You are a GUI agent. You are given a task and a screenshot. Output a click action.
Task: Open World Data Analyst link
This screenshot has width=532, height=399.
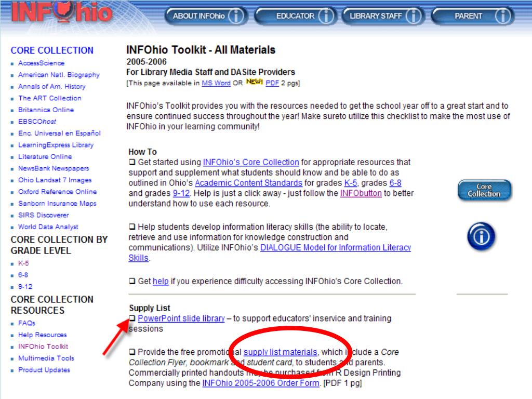coord(48,227)
